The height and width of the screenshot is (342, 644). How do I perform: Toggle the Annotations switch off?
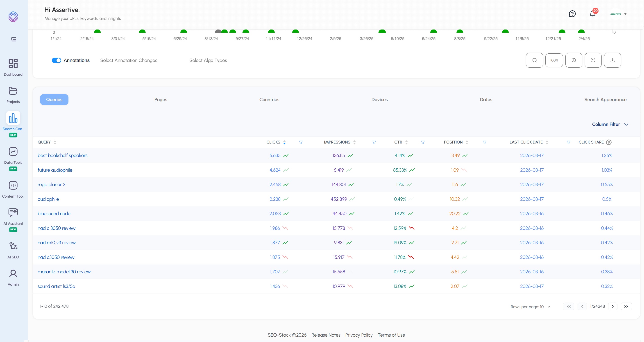point(57,60)
